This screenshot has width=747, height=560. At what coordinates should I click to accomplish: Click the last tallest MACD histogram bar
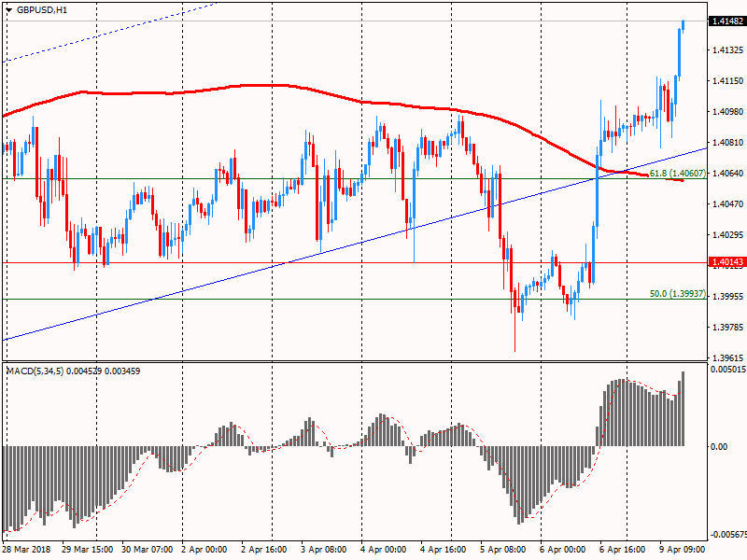click(x=684, y=409)
